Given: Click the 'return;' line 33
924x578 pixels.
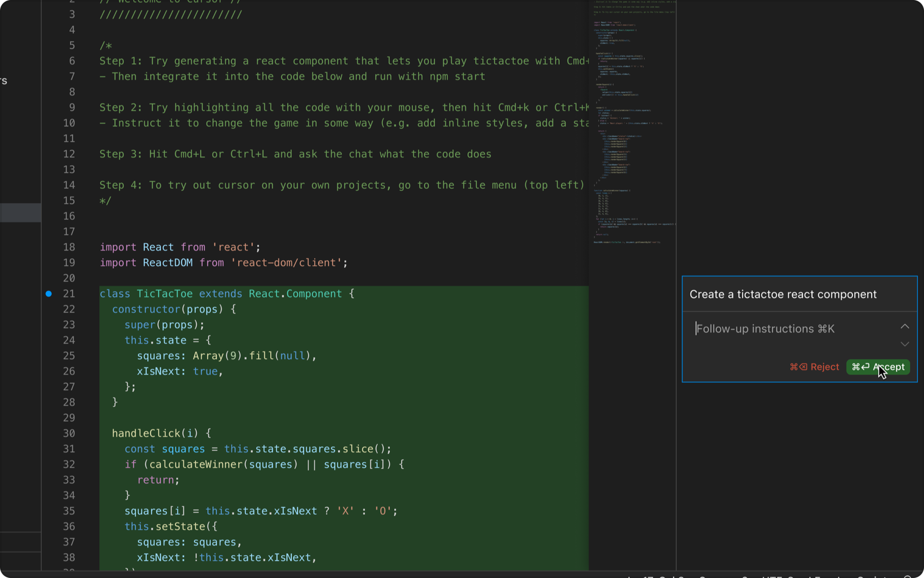Looking at the screenshot, I should pos(158,480).
